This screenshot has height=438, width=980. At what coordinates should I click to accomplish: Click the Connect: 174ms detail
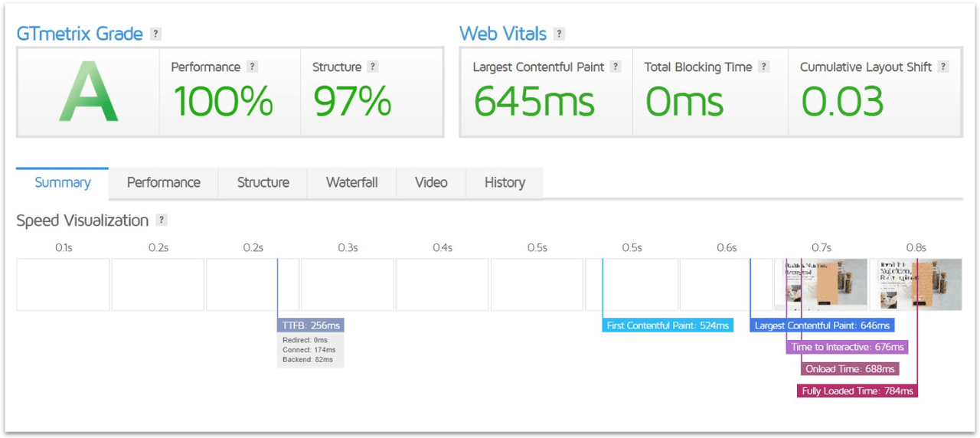308,350
